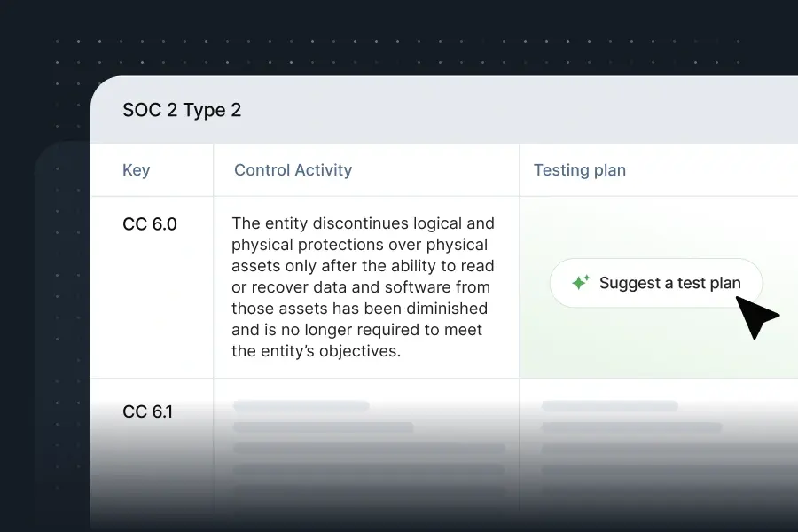Click second placeholder line in CC 6.1 testing plan
The width and height of the screenshot is (798, 532).
click(631, 427)
